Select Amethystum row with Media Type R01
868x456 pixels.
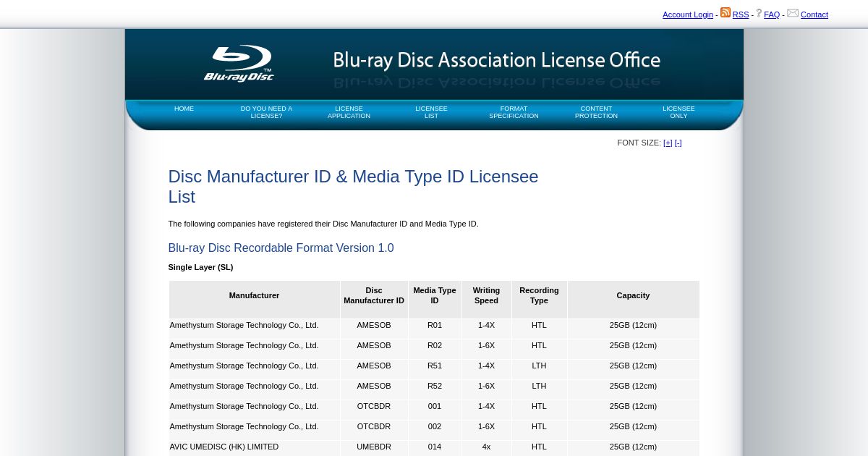tap(434, 329)
